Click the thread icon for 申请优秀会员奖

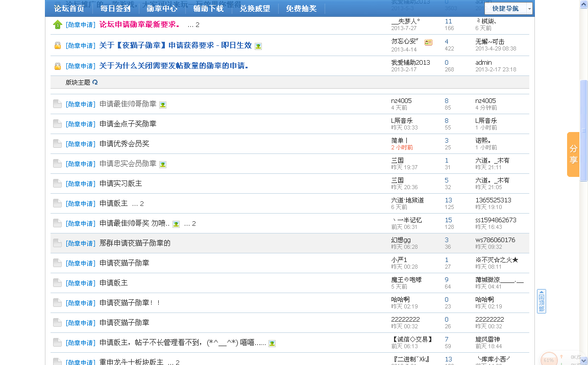57,143
